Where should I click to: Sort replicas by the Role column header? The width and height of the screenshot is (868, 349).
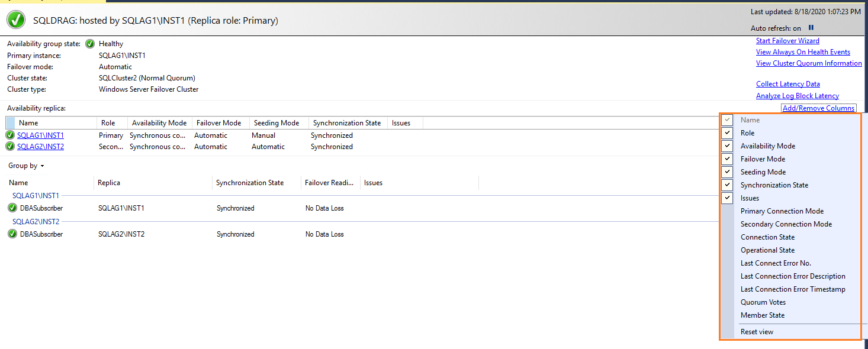point(112,123)
